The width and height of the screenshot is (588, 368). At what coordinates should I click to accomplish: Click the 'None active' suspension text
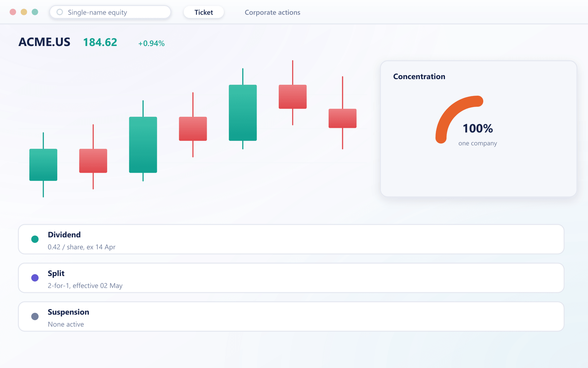(66, 324)
